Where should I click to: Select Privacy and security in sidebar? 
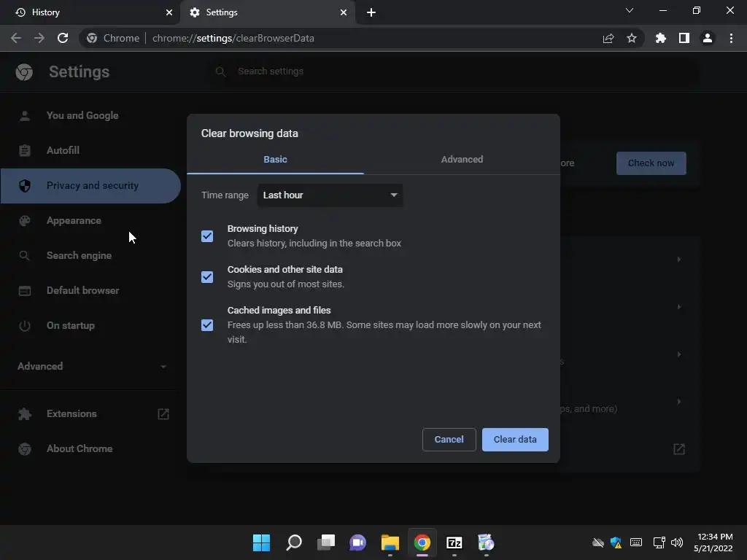click(90, 186)
